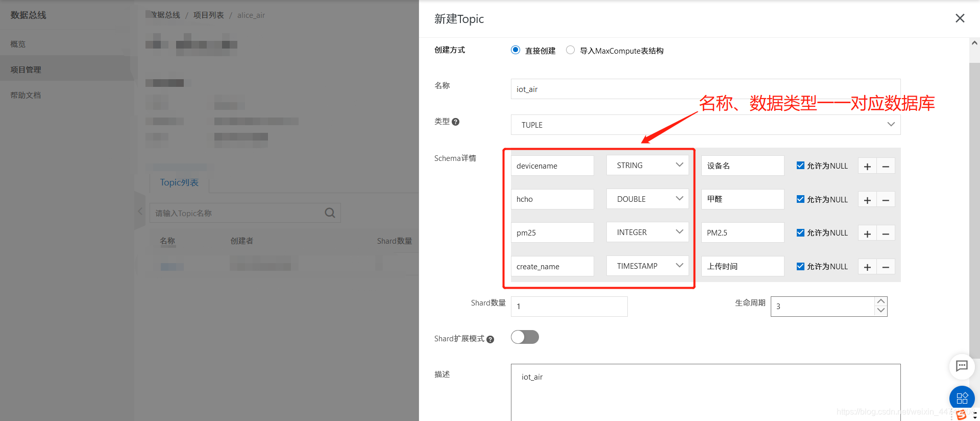
Task: Click the devicename field name input
Action: (x=552, y=166)
